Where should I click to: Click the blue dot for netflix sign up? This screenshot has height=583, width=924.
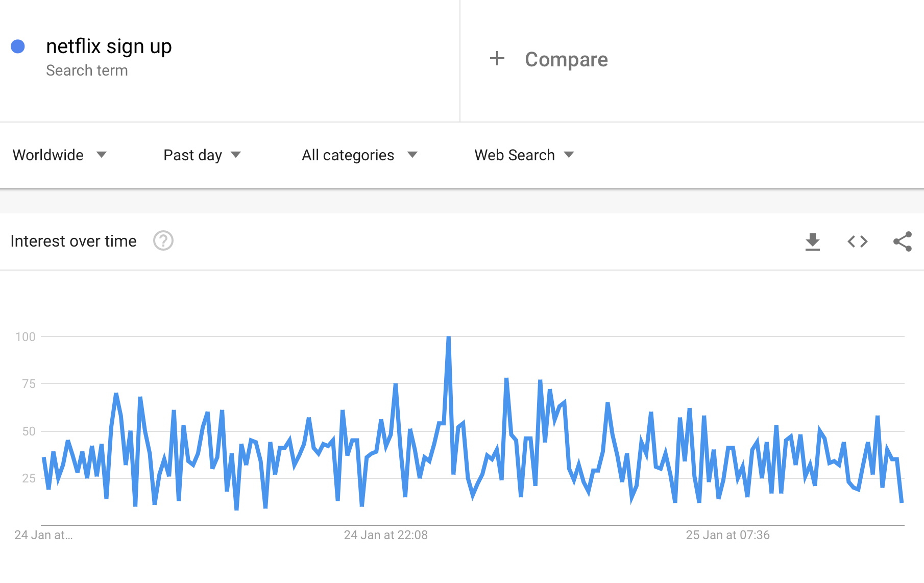[18, 46]
